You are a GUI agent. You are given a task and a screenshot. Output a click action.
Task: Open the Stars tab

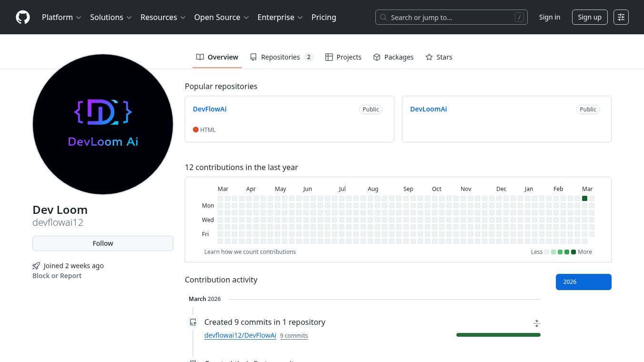439,57
